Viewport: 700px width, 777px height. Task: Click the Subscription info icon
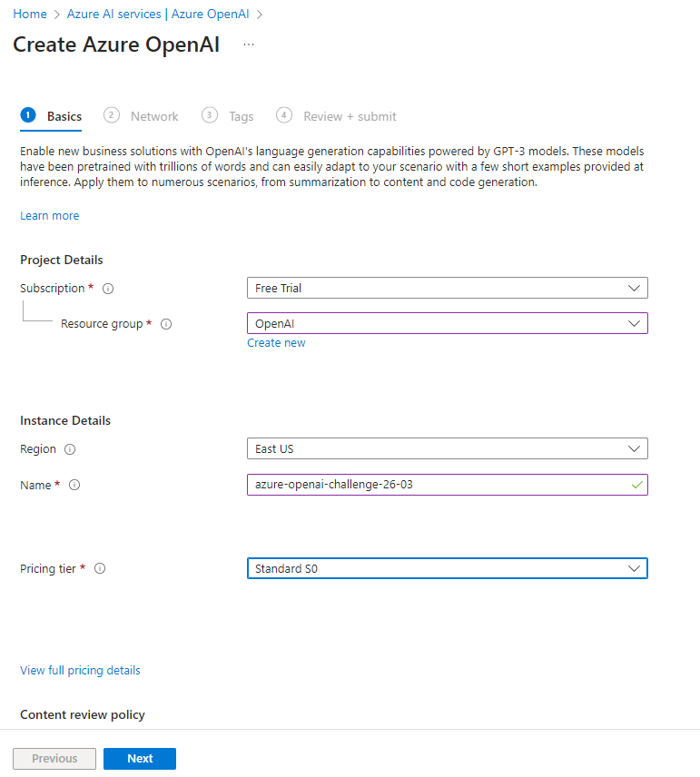click(x=108, y=289)
